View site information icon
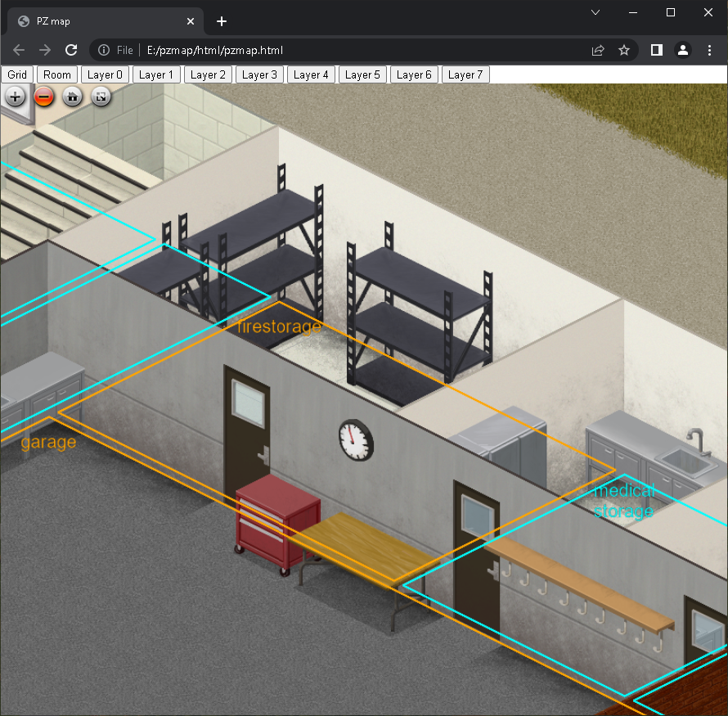 pos(104,50)
